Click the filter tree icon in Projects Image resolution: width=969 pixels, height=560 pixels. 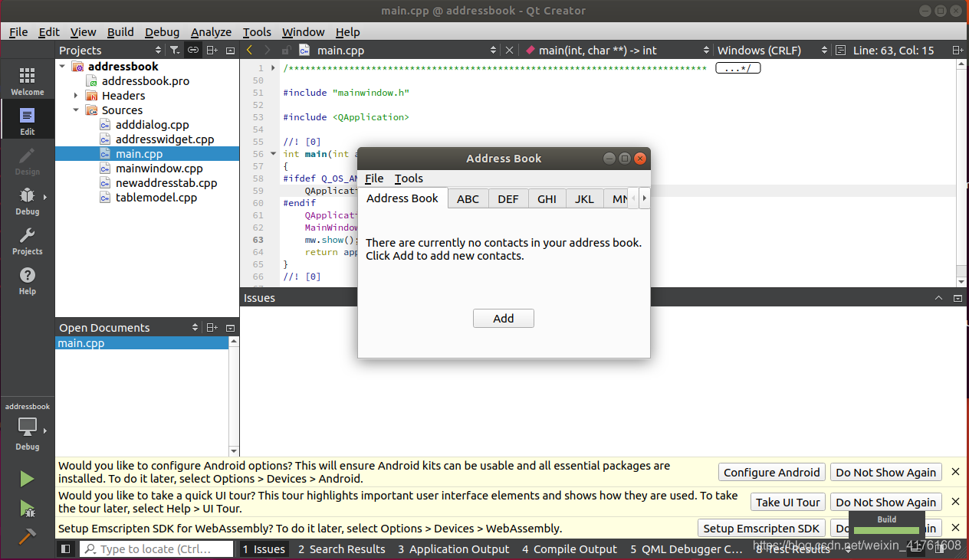coord(176,50)
